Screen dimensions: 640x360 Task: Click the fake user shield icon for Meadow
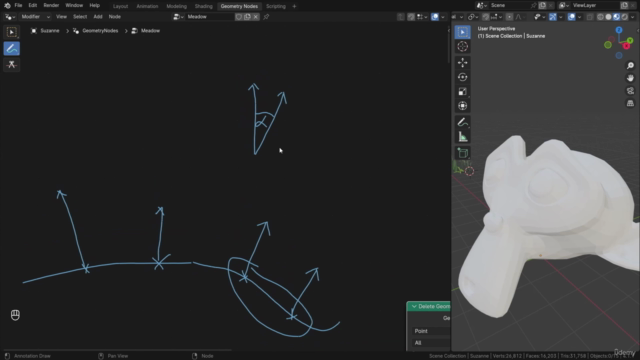pyautogui.click(x=239, y=17)
